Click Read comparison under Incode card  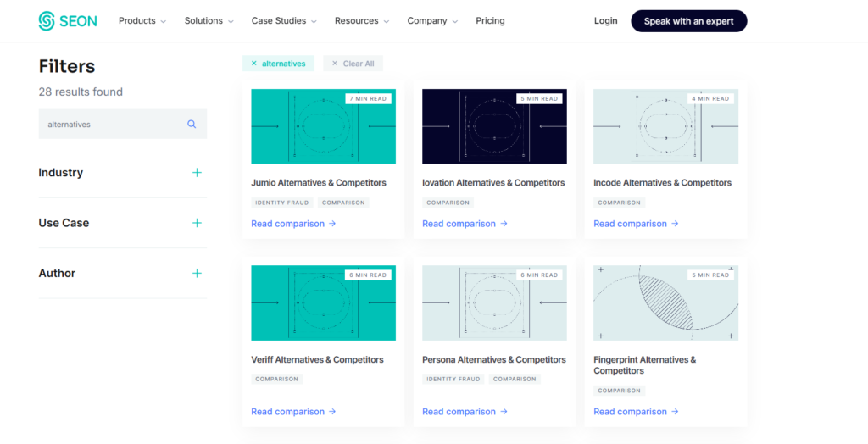(x=636, y=224)
